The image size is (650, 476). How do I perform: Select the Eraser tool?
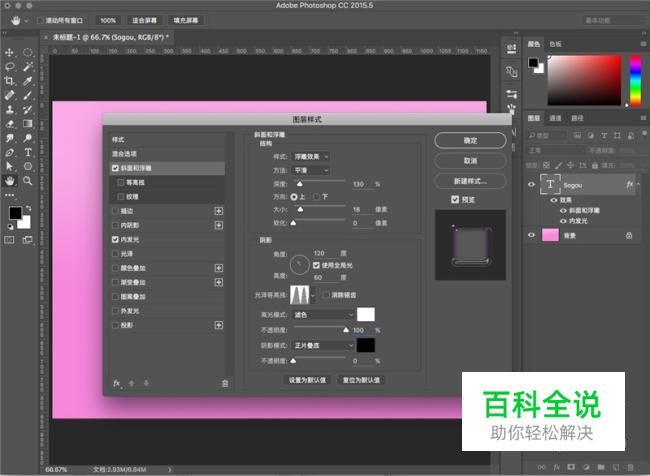[x=9, y=124]
